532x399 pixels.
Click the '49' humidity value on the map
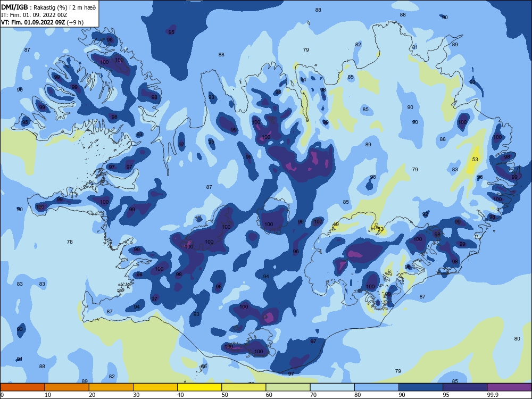(x=336, y=225)
